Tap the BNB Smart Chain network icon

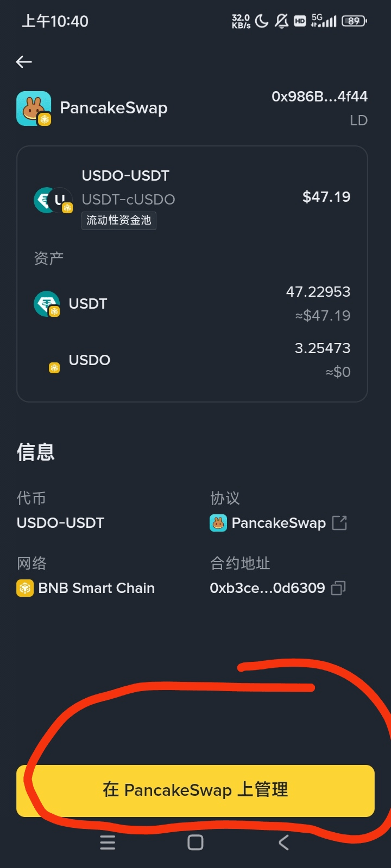tap(25, 588)
